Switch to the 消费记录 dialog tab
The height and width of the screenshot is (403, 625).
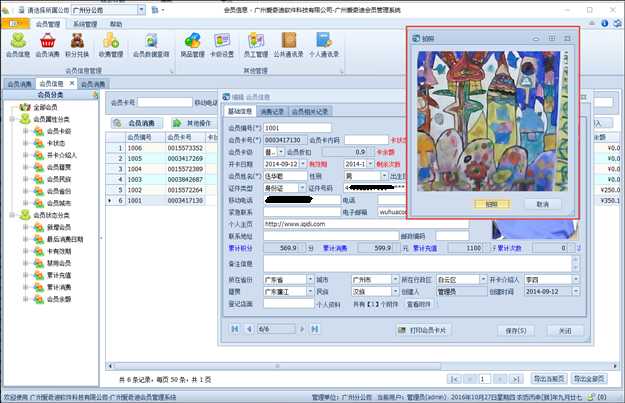pos(272,111)
